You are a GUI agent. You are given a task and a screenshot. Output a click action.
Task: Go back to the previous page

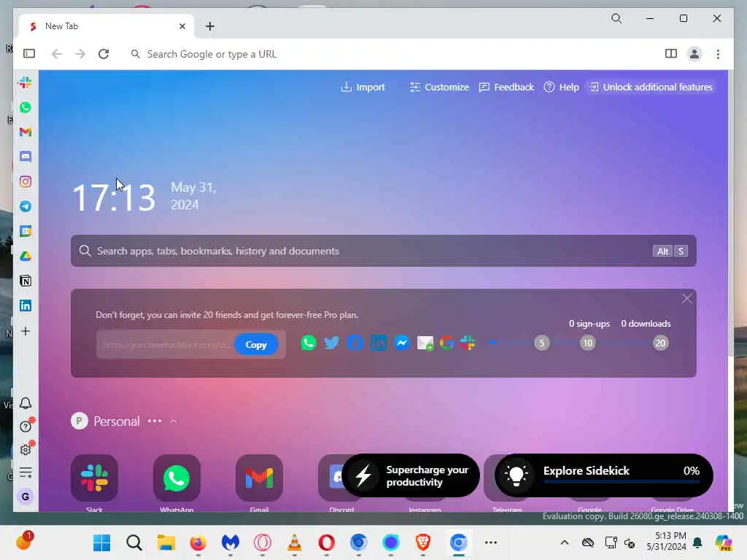[x=57, y=54]
